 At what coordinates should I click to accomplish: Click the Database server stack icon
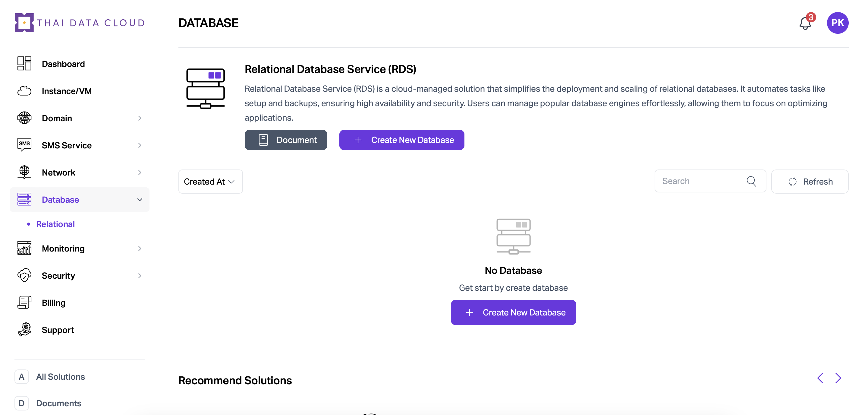[24, 199]
